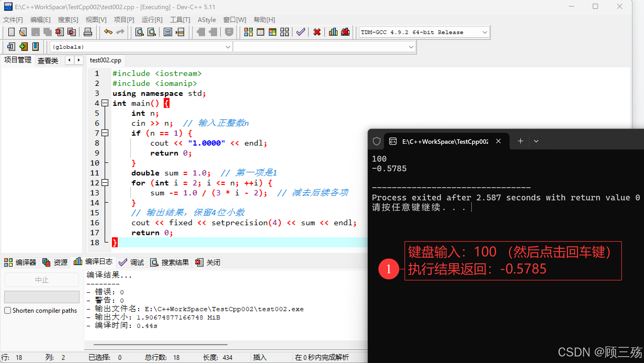Click the purple Debug checkmark icon
The image size is (644, 363).
301,32
